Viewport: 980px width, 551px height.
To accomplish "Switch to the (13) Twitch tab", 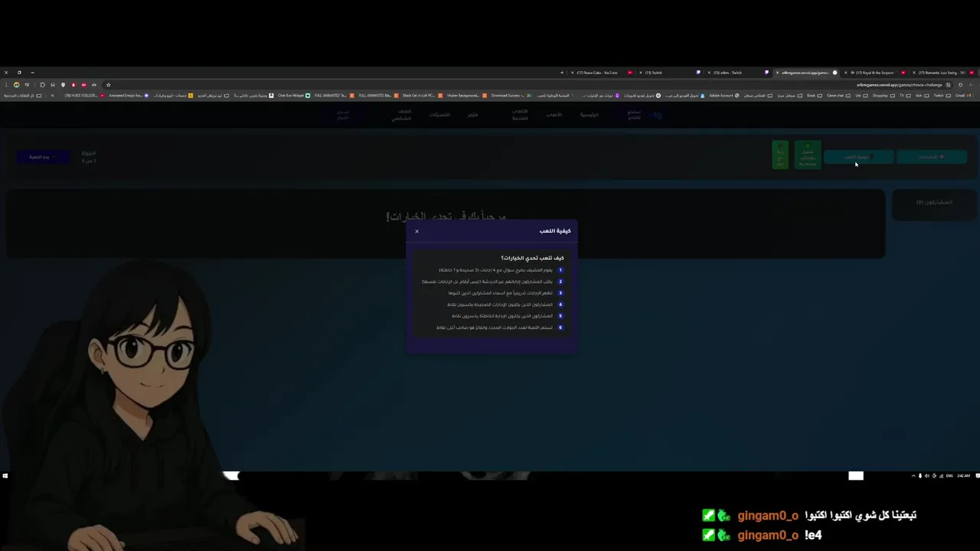I will coord(670,73).
